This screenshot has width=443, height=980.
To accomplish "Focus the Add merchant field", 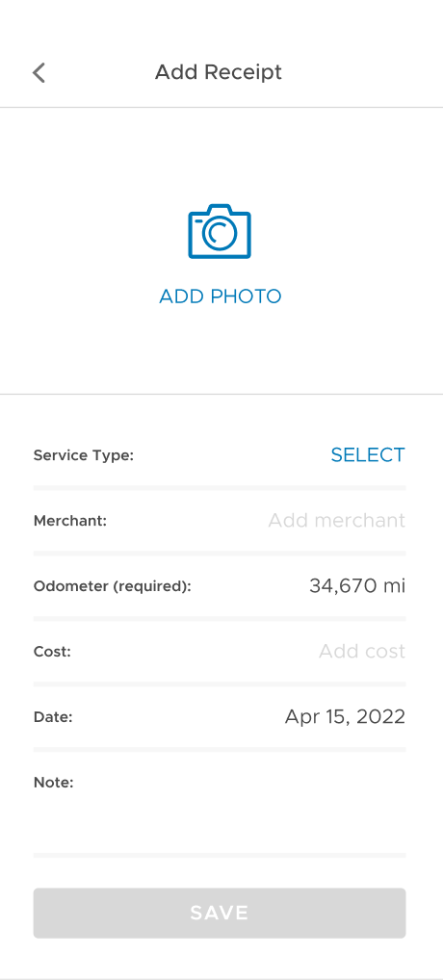I will click(x=336, y=520).
